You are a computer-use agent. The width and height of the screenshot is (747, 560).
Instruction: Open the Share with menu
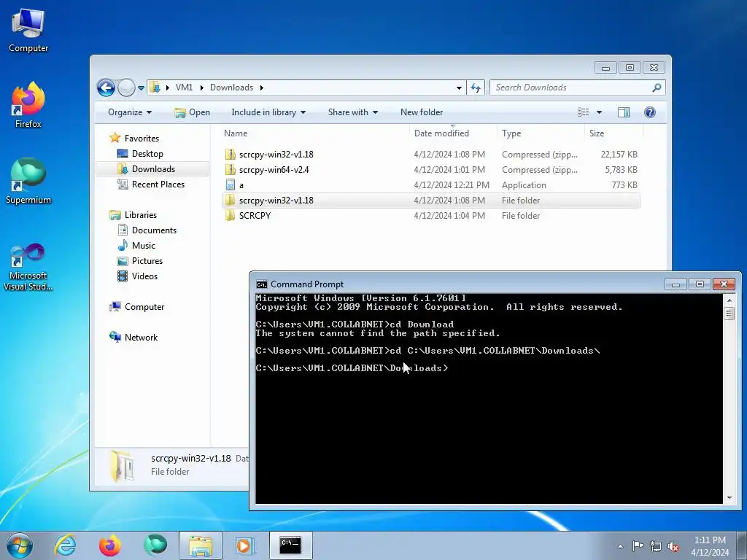(352, 112)
